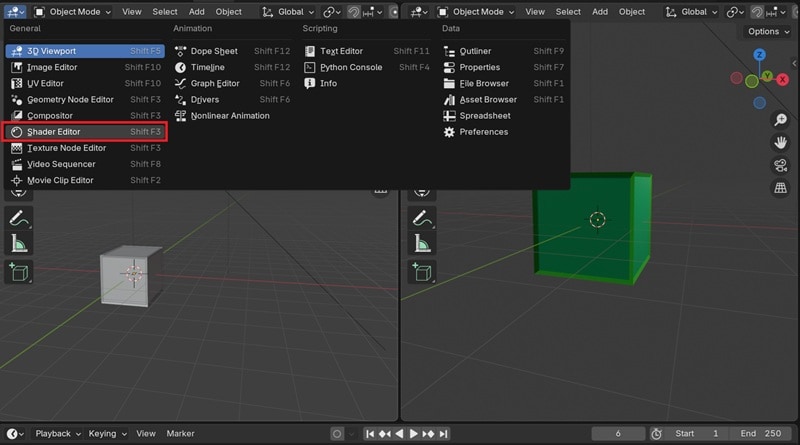The height and width of the screenshot is (445, 800).
Task: Click the Shader Editor sphere icon
Action: click(16, 132)
